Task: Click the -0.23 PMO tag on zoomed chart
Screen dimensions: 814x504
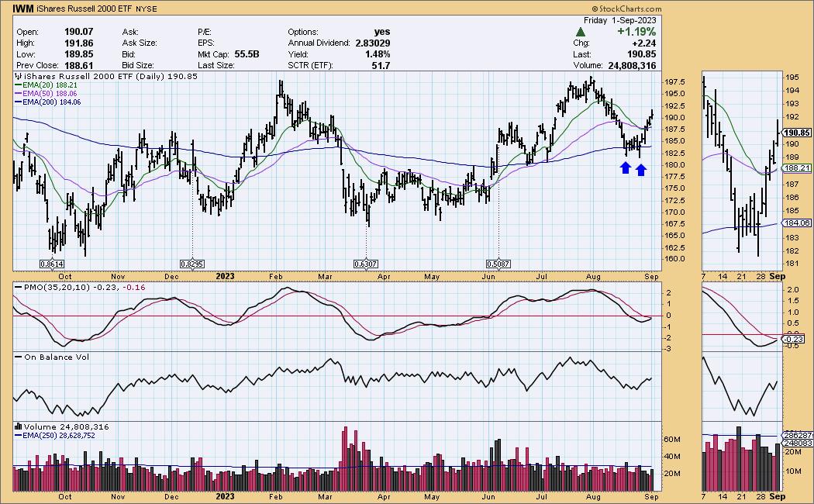Action: pos(795,340)
